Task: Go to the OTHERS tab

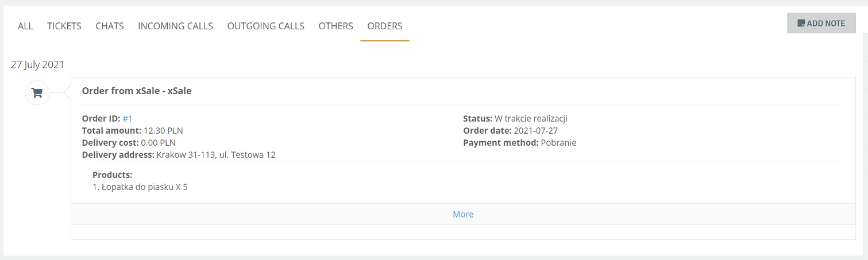Action: 336,26
